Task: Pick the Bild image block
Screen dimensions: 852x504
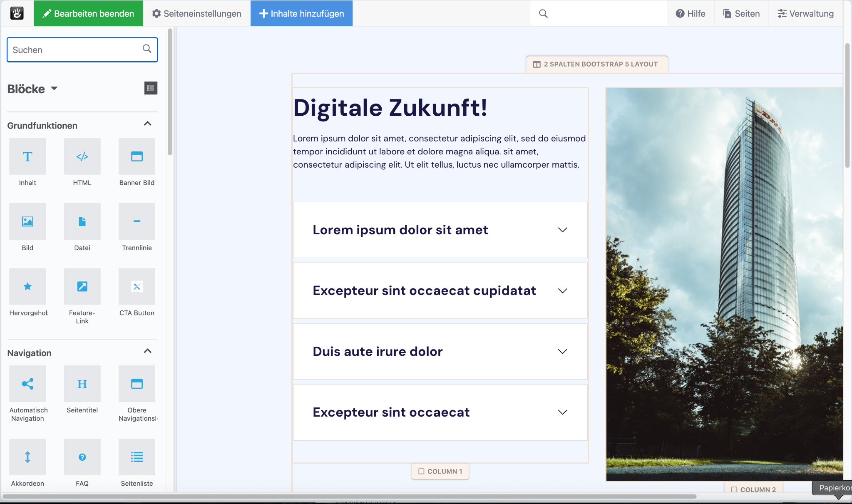Action: [x=27, y=221]
